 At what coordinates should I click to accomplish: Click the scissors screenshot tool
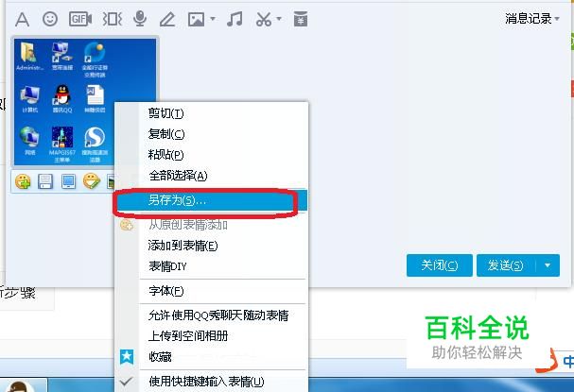264,19
